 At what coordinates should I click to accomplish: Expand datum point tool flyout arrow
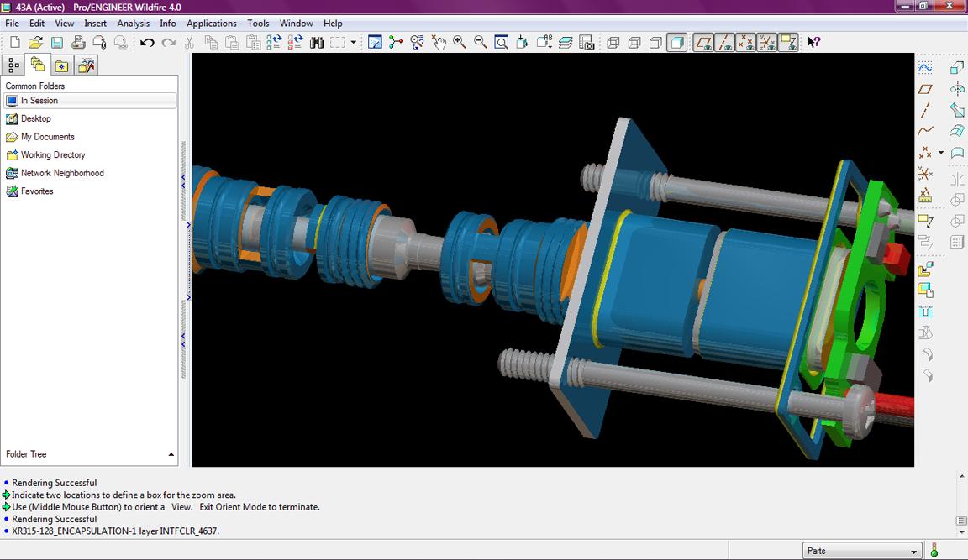[941, 152]
